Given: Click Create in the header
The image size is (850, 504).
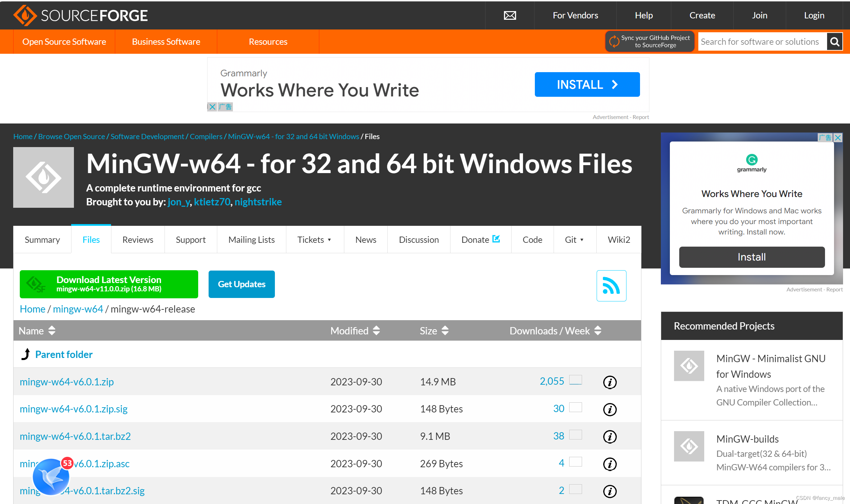Looking at the screenshot, I should click(702, 15).
